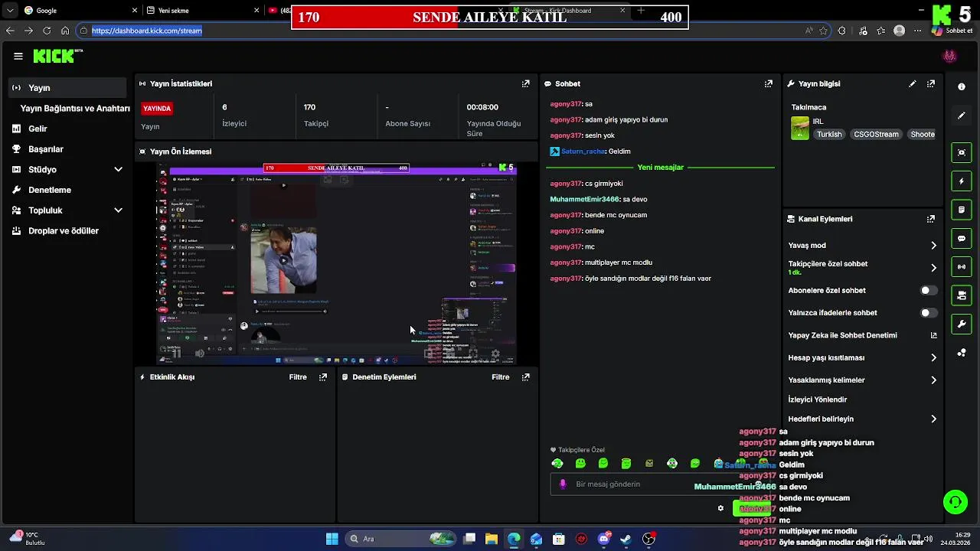The width and height of the screenshot is (980, 551).
Task: Toggle the stream preview widget icon in right rail
Action: [x=962, y=152]
